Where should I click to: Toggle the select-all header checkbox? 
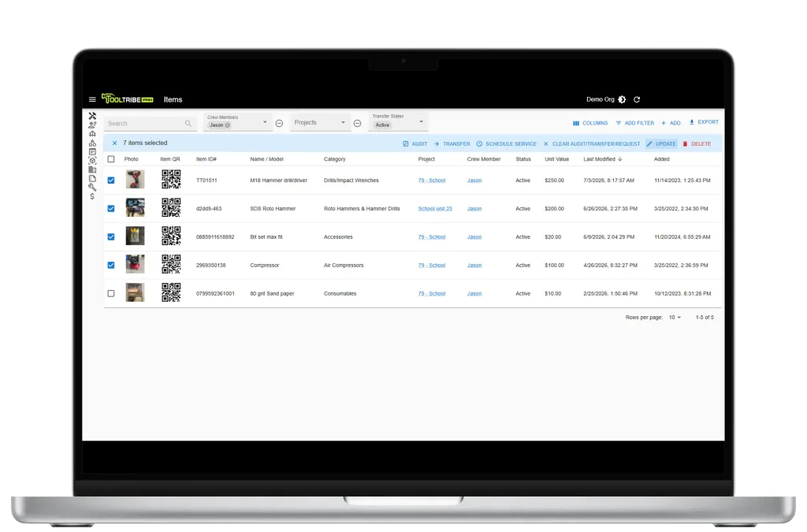[111, 159]
